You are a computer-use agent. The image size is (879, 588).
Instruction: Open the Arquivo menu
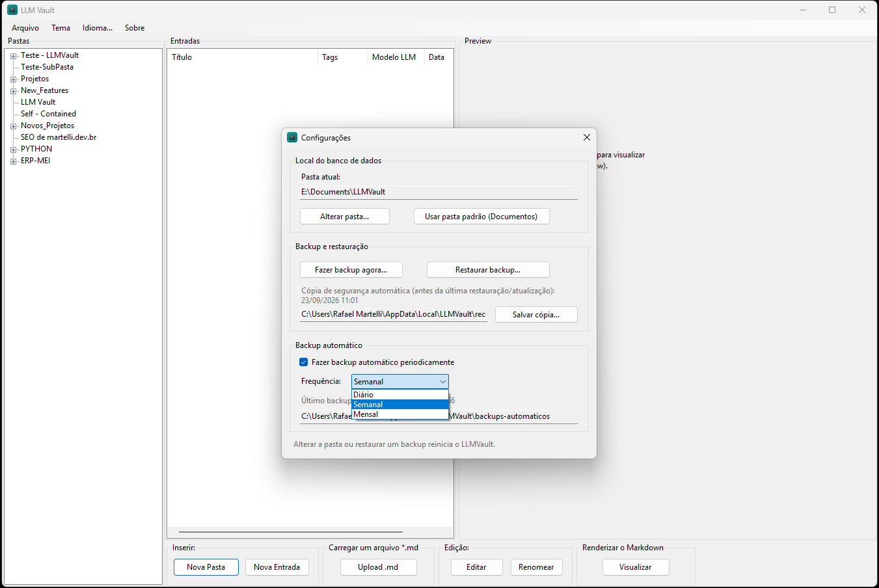25,28
